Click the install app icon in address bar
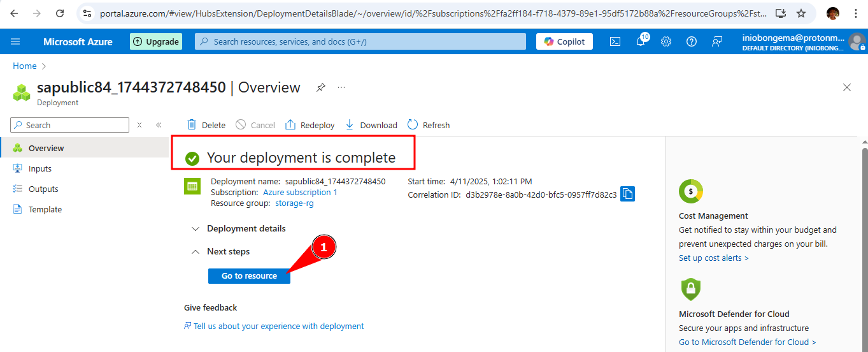The height and width of the screenshot is (352, 868). tap(780, 13)
